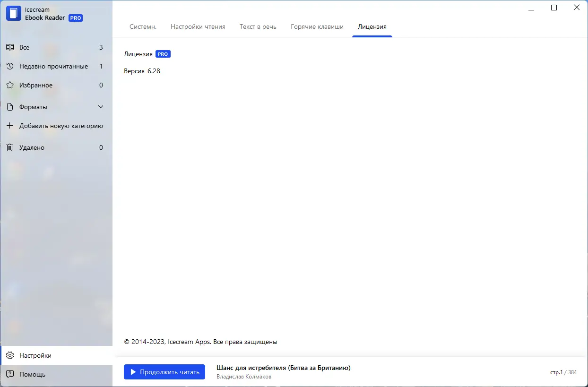Click the trash bin icon for Удалено

[9, 147]
